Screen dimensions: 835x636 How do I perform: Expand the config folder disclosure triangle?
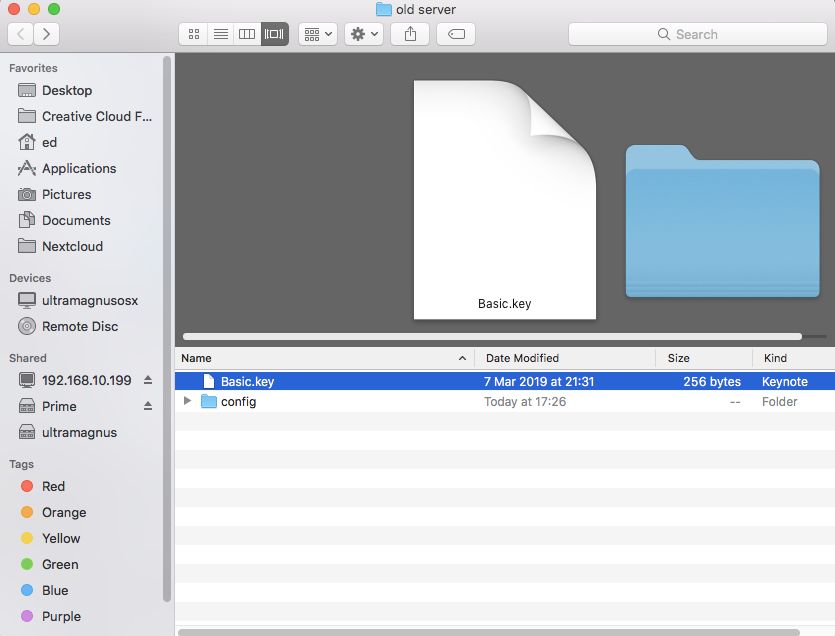tap(187, 401)
